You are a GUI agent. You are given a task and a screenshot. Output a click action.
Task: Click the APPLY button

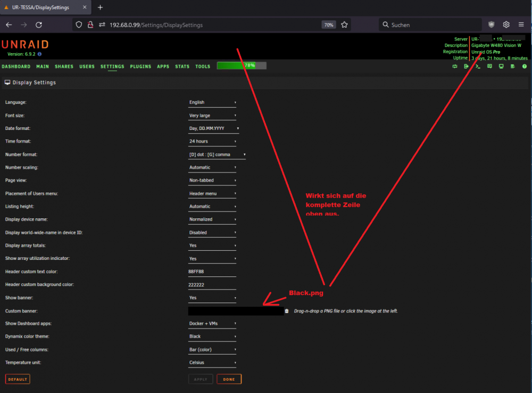[x=201, y=379]
